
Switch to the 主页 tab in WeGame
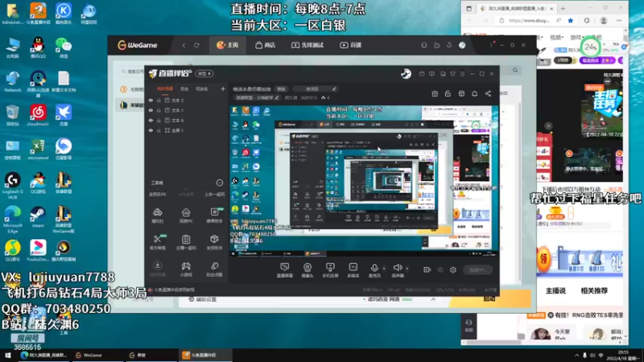[228, 45]
